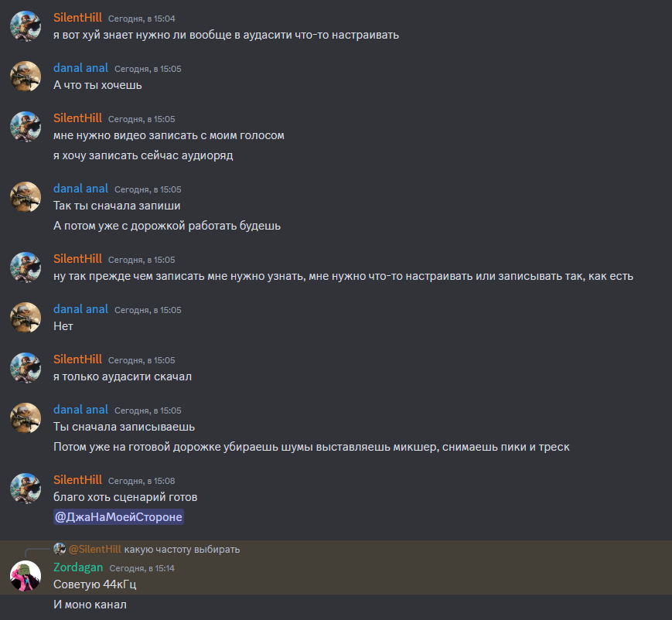
Task: Select the message 'Советую 44кГц'
Action: click(x=94, y=584)
